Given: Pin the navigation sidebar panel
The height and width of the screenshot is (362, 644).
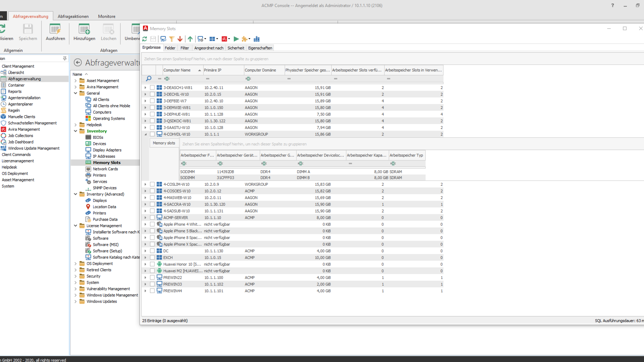Looking at the screenshot, I should tap(65, 58).
